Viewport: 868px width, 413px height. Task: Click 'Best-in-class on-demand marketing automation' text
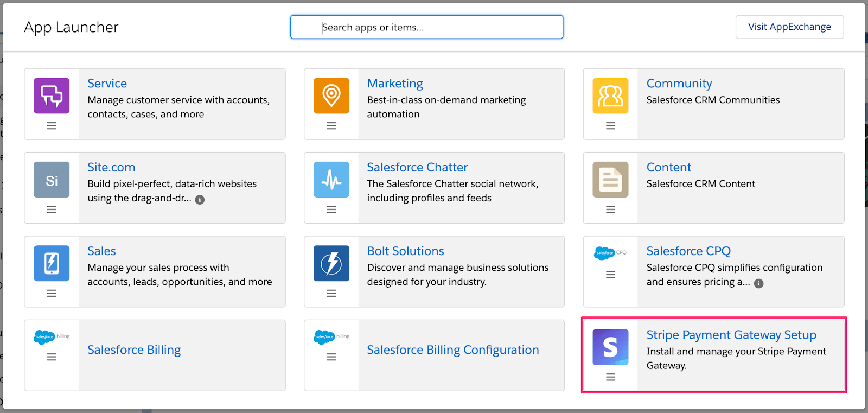click(446, 107)
